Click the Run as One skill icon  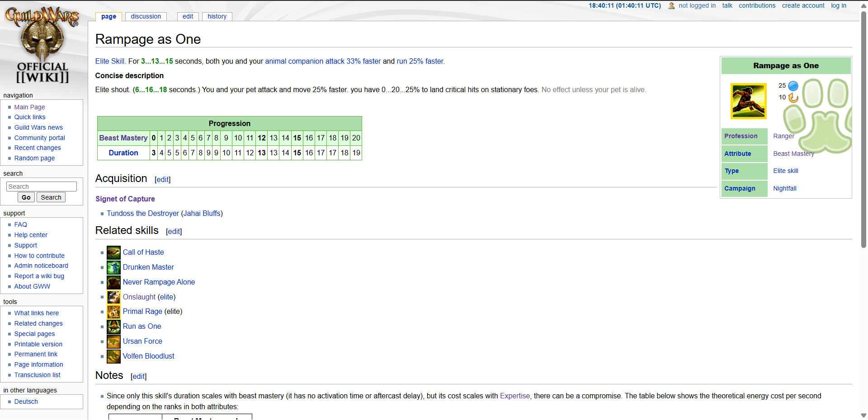113,327
